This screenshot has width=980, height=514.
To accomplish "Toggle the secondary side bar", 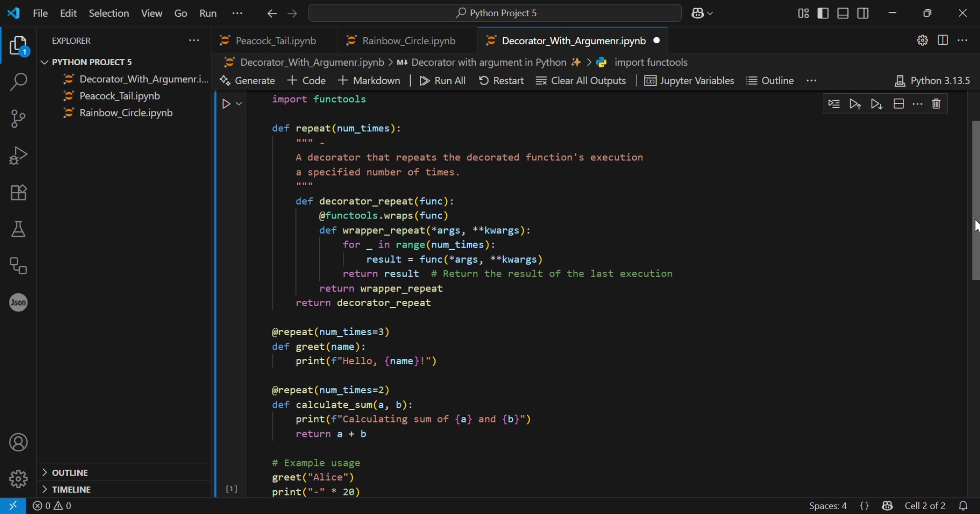I will [863, 13].
